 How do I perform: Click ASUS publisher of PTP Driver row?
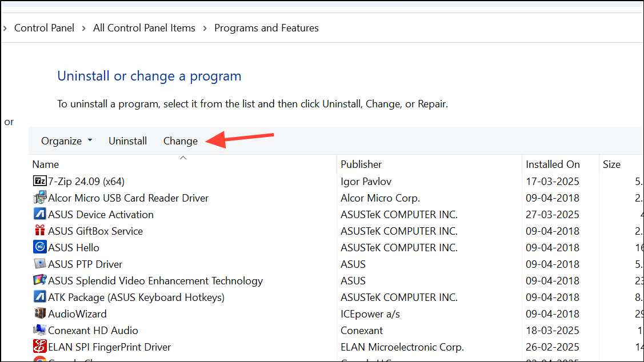point(353,264)
